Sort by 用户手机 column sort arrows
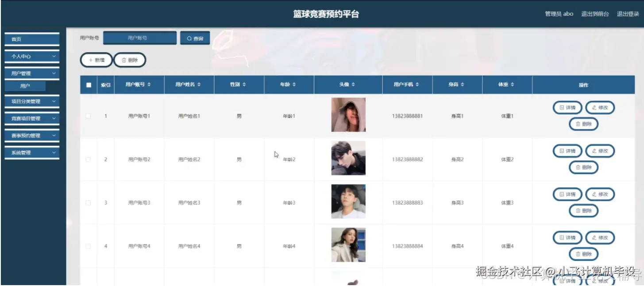Image resolution: width=644 pixels, height=286 pixels. [417, 84]
